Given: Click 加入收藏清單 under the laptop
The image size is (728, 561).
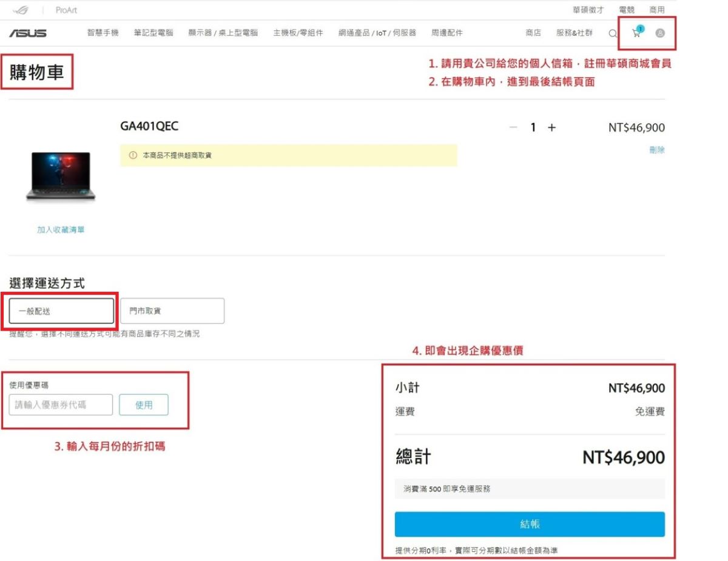Looking at the screenshot, I should 61,230.
